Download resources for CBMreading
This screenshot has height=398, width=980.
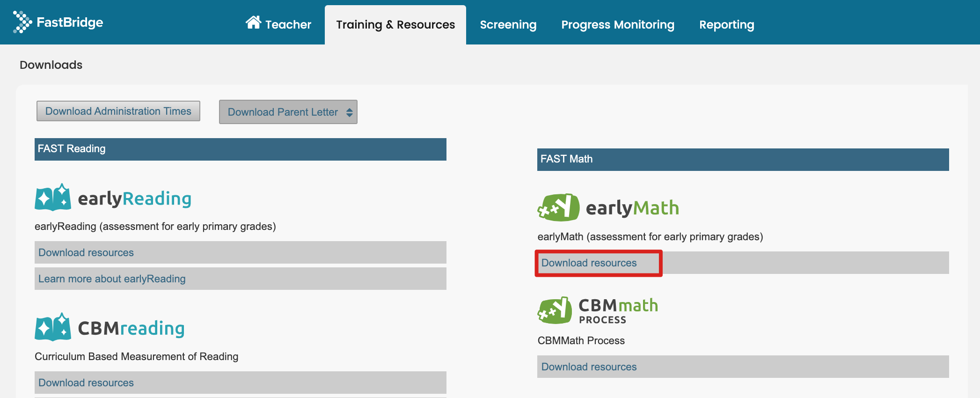(86, 383)
